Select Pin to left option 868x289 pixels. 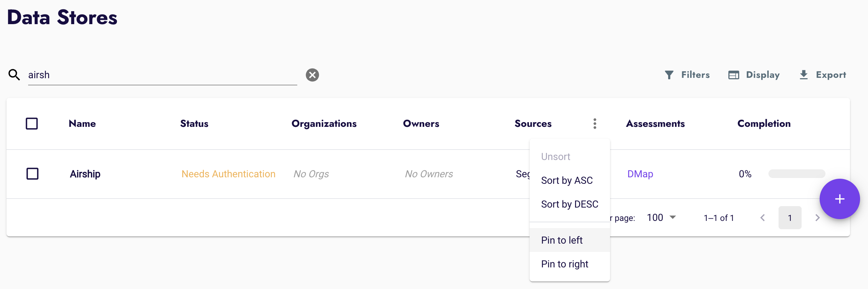pos(570,240)
